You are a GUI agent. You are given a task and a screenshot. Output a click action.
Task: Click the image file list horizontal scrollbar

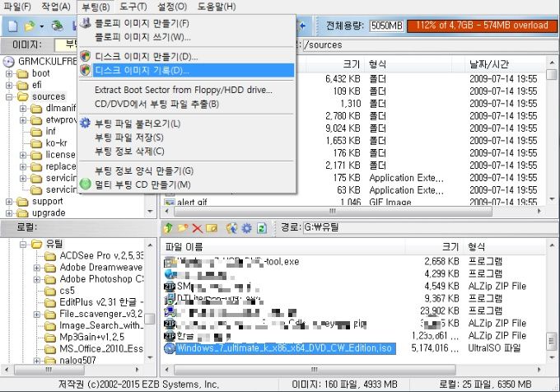(333, 211)
